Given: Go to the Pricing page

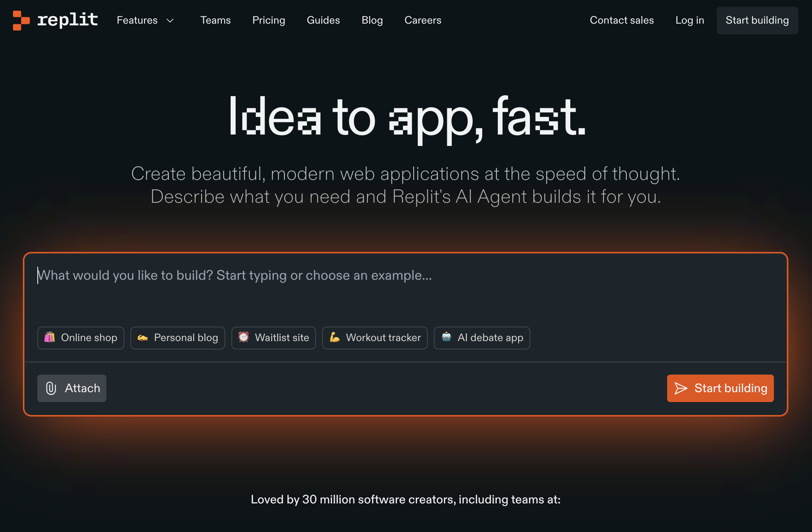Looking at the screenshot, I should point(268,20).
